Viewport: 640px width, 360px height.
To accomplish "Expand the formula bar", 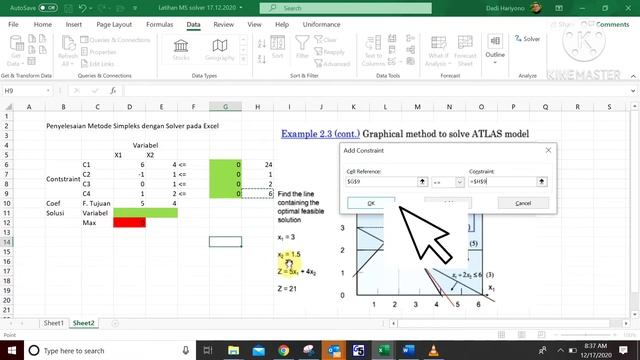I will click(x=633, y=91).
